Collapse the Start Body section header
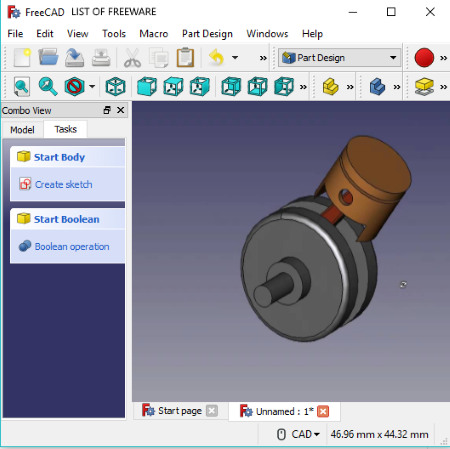Screen dimensions: 450x449 (x=67, y=157)
